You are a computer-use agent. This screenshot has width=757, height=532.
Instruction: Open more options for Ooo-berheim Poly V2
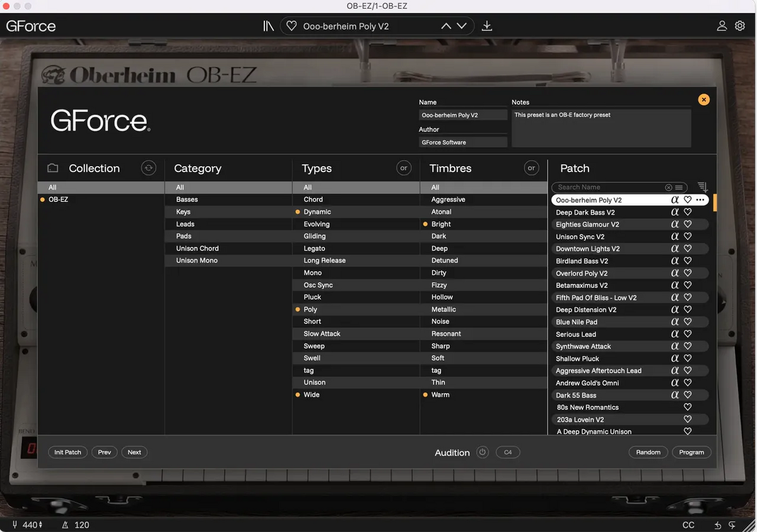[x=700, y=200]
